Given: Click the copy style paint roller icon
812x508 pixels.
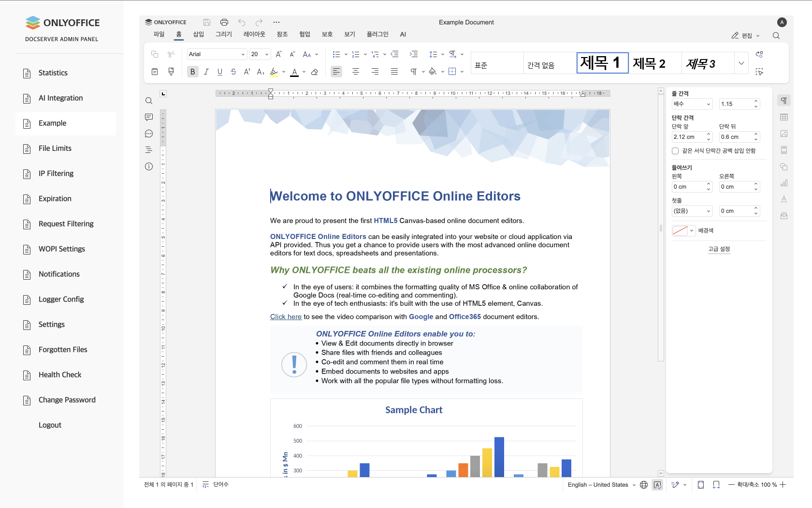Looking at the screenshot, I should pyautogui.click(x=171, y=72).
